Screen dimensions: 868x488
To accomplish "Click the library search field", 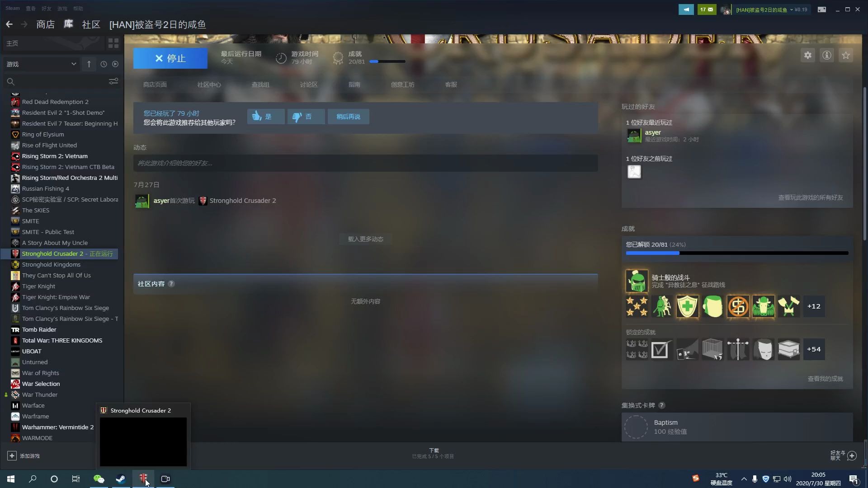I will click(62, 81).
